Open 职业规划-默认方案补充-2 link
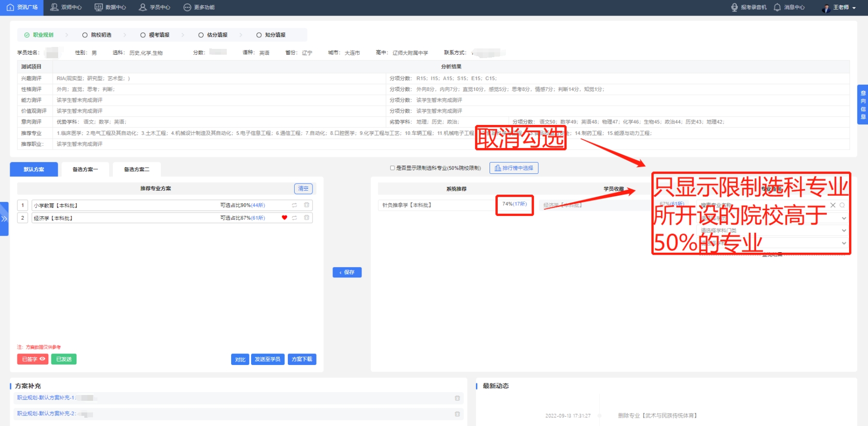This screenshot has height=426, width=868. click(x=47, y=414)
